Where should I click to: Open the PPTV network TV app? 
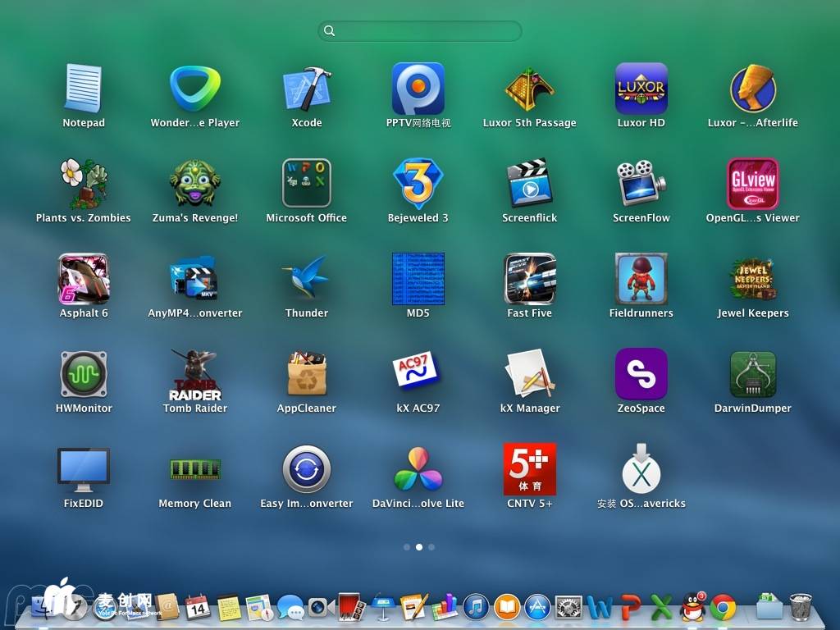tap(418, 89)
